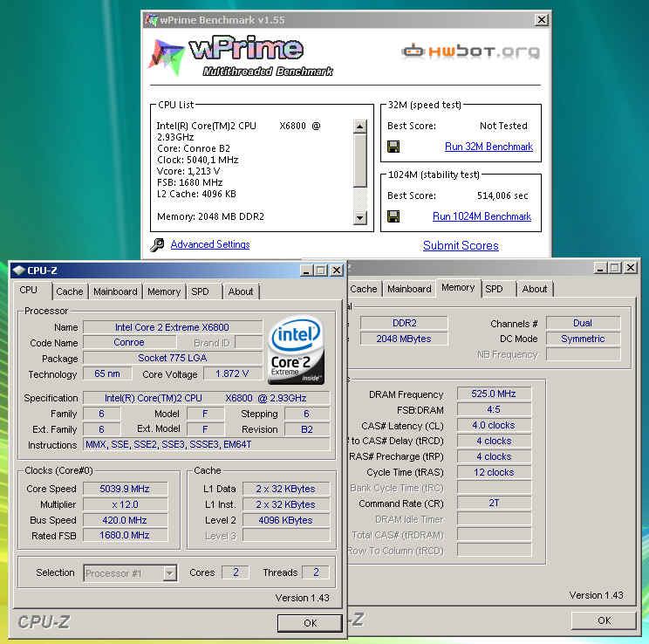This screenshot has width=649, height=644.
Task: Click the L1 Data value 2 x 32 KBytes
Action: coord(285,489)
